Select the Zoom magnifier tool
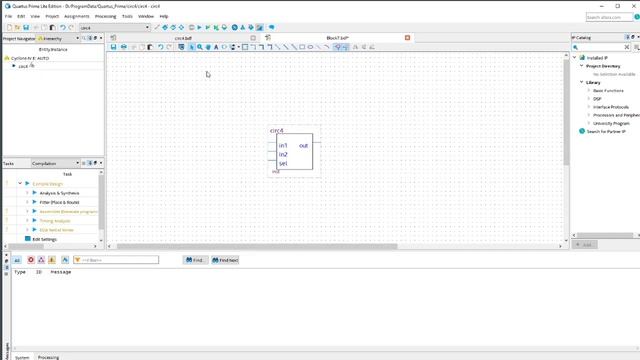The width and height of the screenshot is (640, 360). point(200,47)
